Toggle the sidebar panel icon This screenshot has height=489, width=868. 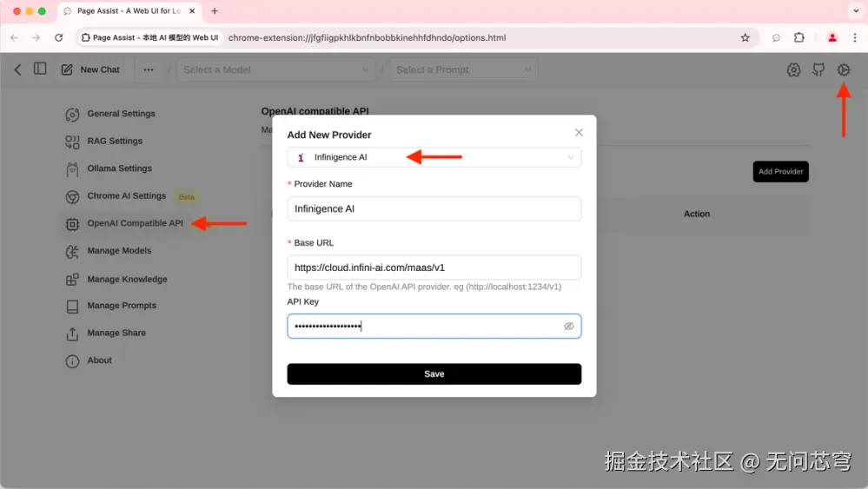(x=40, y=69)
